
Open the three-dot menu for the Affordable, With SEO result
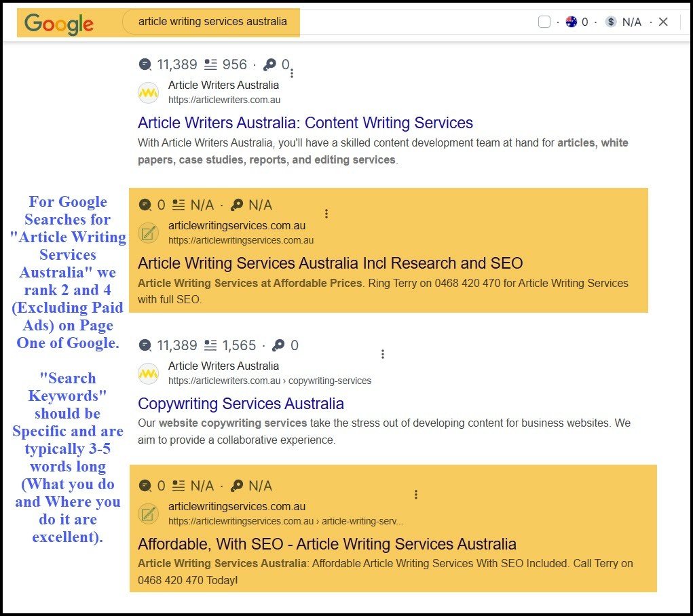tap(416, 495)
